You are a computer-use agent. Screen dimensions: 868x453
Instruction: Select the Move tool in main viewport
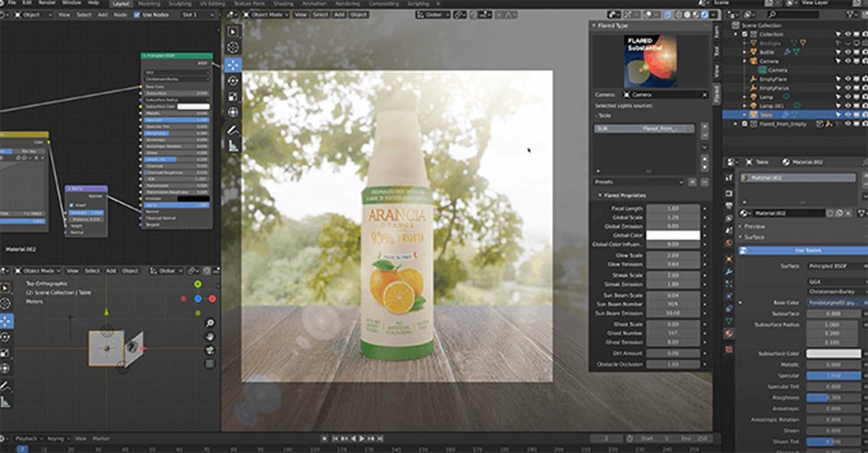pyautogui.click(x=233, y=65)
